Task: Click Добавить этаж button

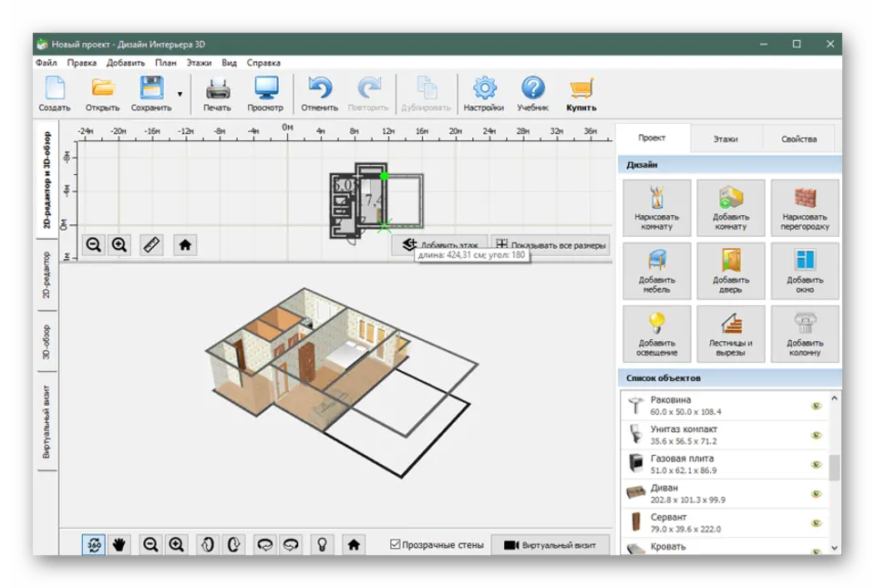Action: point(439,245)
